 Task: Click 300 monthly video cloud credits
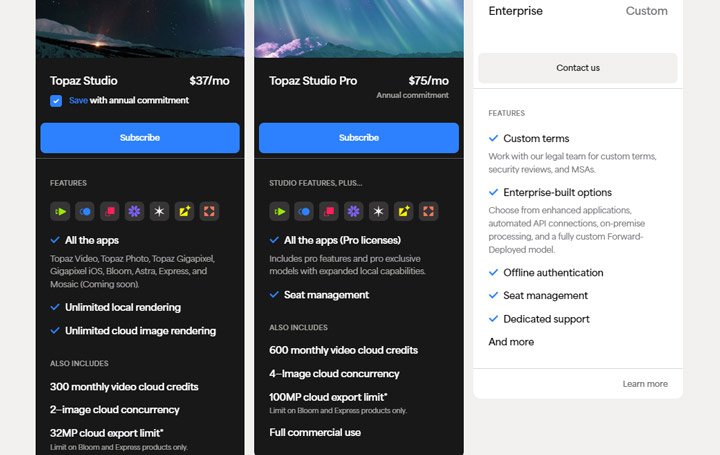[x=124, y=387]
